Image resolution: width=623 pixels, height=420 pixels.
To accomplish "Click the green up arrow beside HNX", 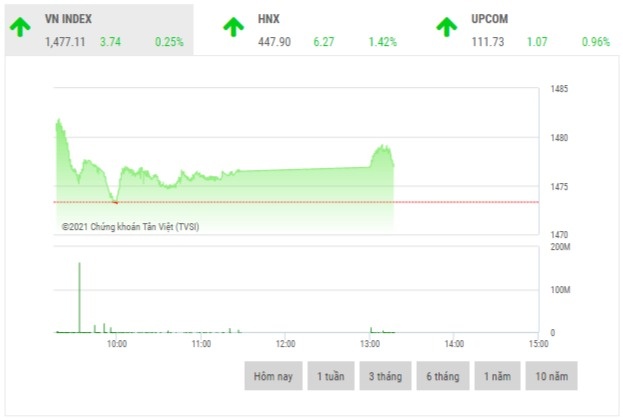I will click(233, 28).
